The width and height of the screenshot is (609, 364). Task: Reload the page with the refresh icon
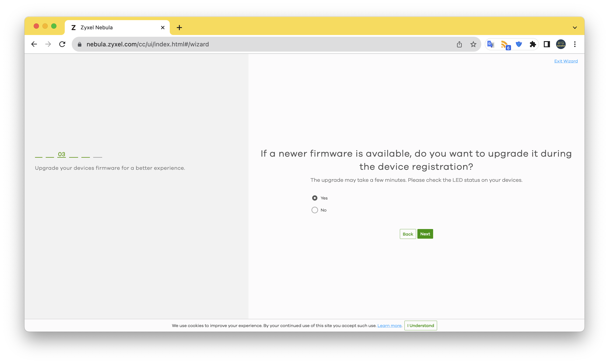point(62,44)
